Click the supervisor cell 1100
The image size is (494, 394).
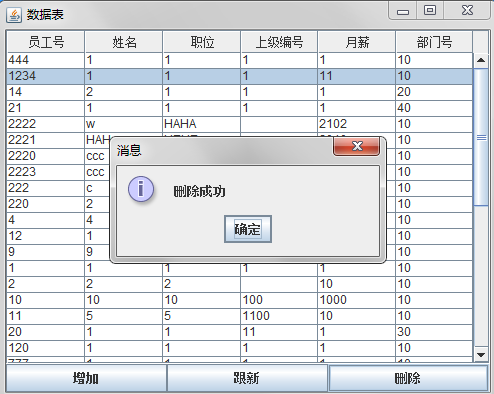[x=279, y=316]
